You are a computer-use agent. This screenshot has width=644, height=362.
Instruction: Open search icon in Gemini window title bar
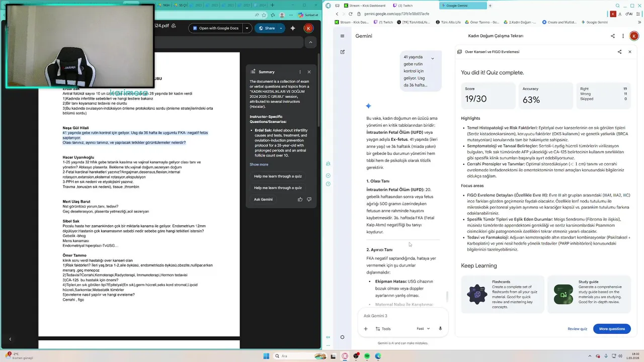pyautogui.click(x=618, y=6)
